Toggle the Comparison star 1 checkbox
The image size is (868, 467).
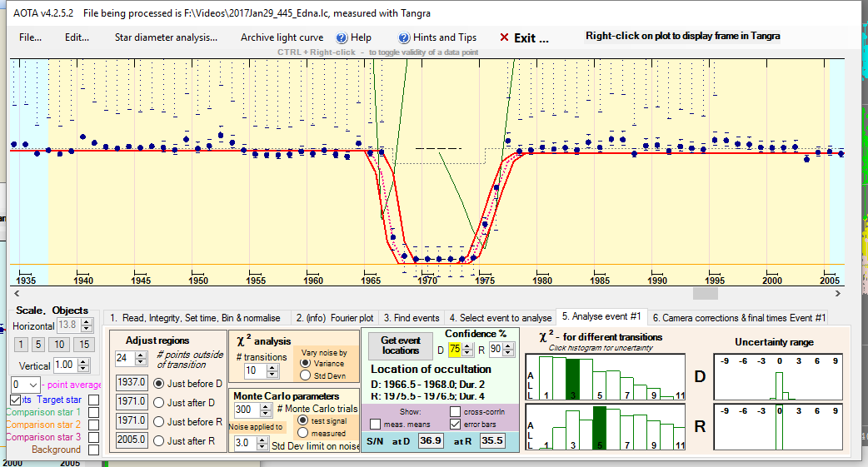point(93,412)
